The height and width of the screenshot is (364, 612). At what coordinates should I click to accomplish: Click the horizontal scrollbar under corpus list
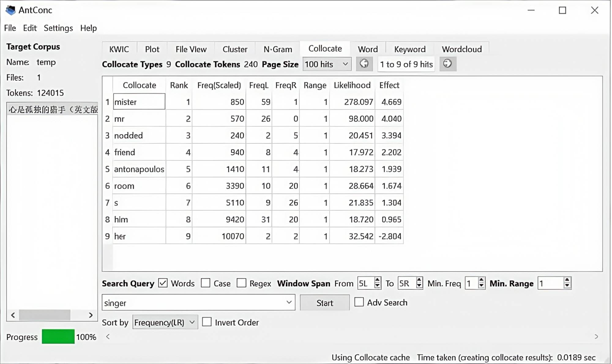coord(45,315)
